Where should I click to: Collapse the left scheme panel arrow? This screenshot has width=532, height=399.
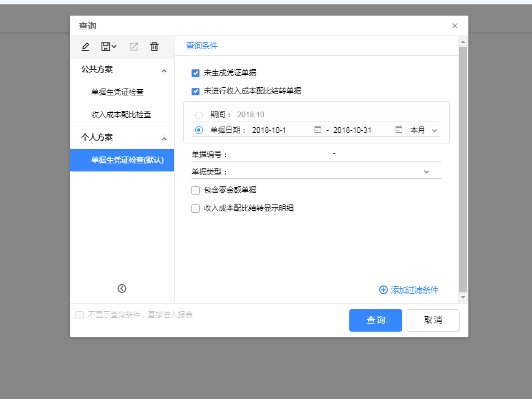[122, 288]
